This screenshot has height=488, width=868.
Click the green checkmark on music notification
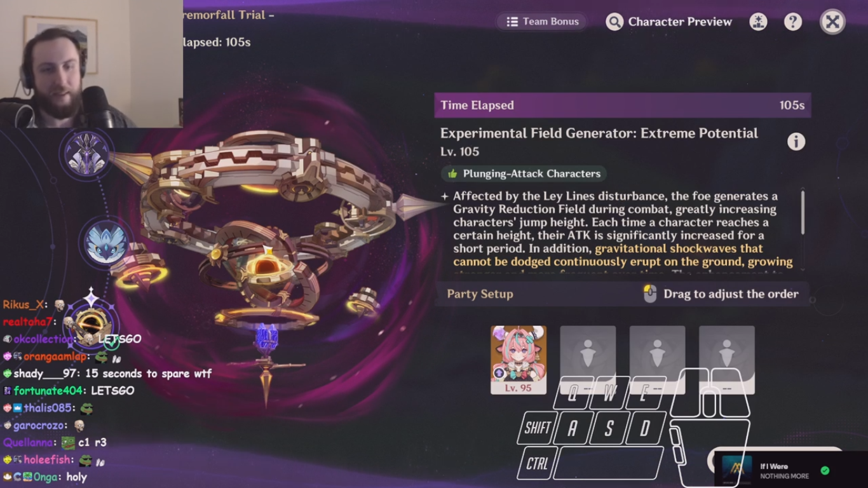tap(825, 471)
